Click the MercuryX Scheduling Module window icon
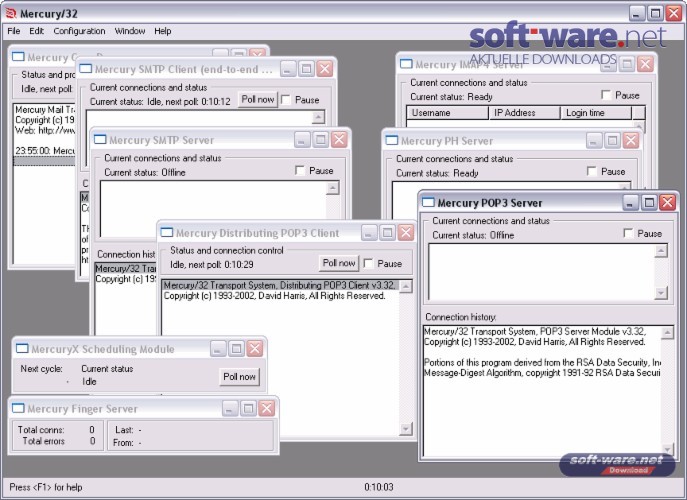 click(x=22, y=349)
